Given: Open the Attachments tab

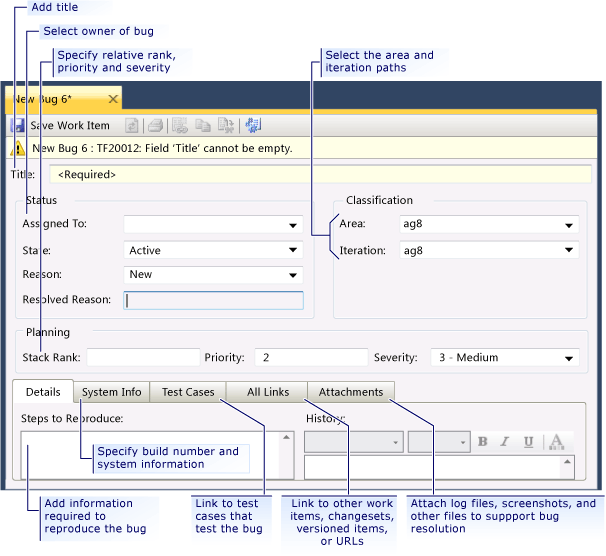Looking at the screenshot, I should 351,392.
